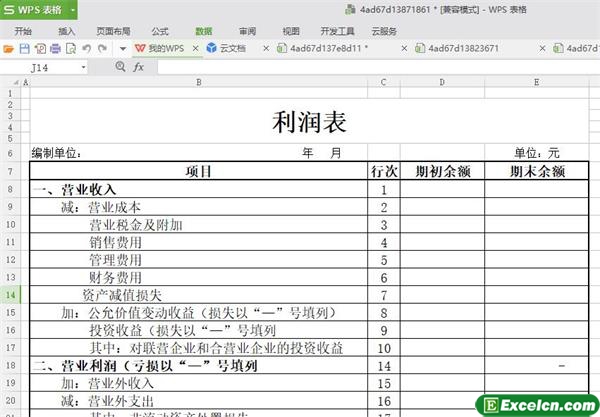Click the 管理费用 cell
Screen dimensions: 600x417
(x=199, y=259)
